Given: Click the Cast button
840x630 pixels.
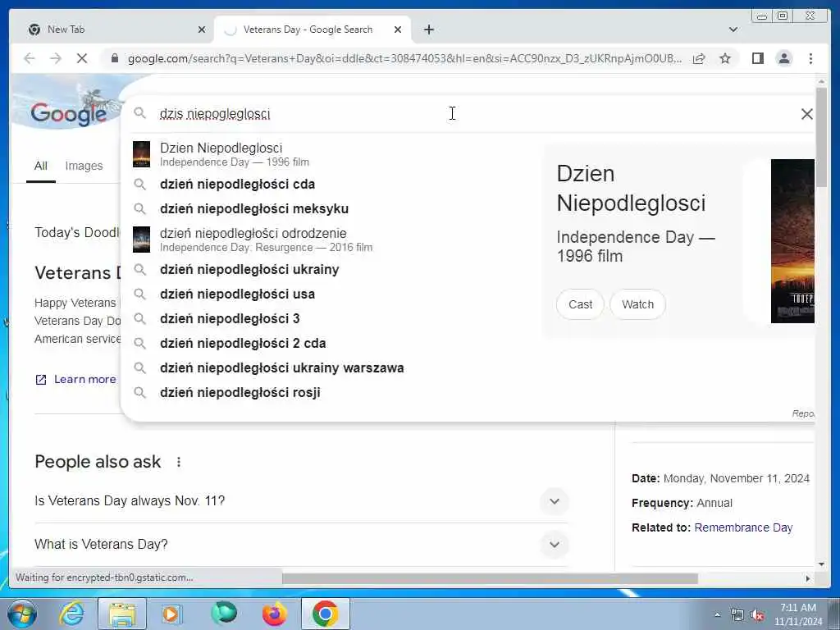Looking at the screenshot, I should tap(580, 304).
